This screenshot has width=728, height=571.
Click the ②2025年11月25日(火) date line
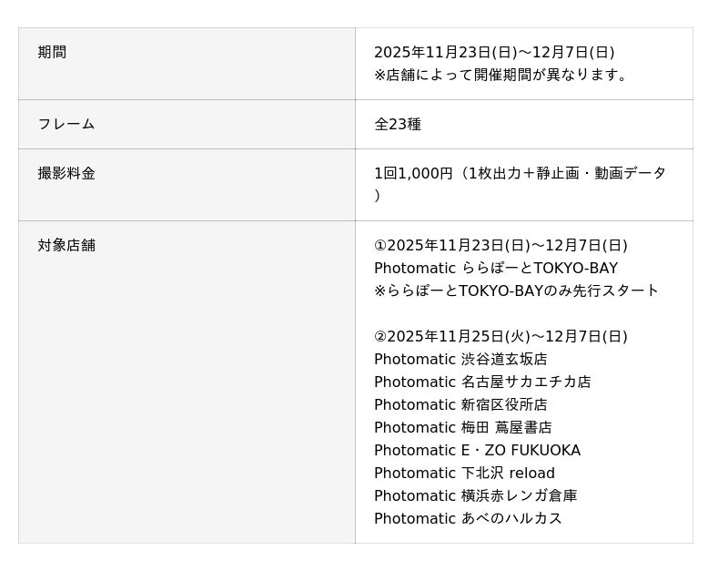pyautogui.click(x=500, y=337)
